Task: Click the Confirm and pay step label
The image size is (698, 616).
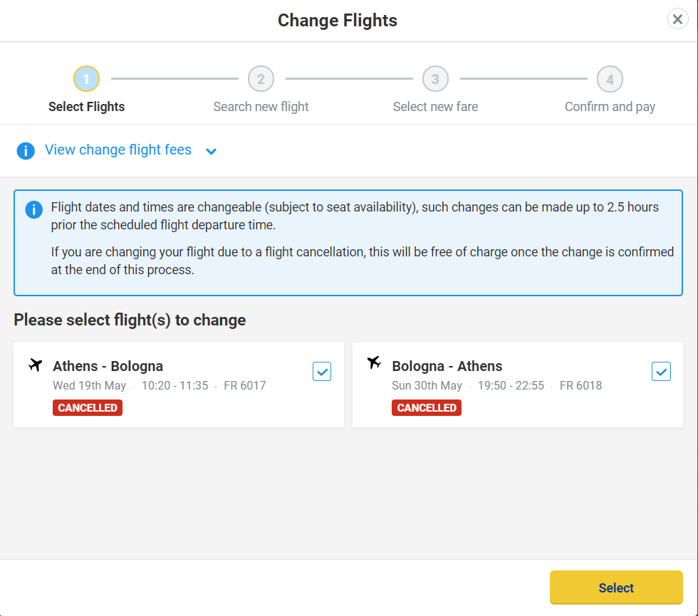Action: click(x=610, y=106)
